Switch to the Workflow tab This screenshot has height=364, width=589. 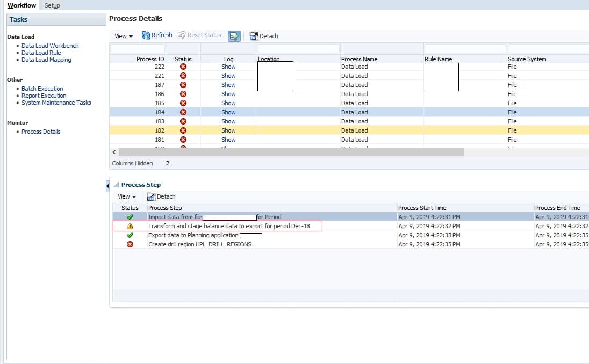point(20,5)
